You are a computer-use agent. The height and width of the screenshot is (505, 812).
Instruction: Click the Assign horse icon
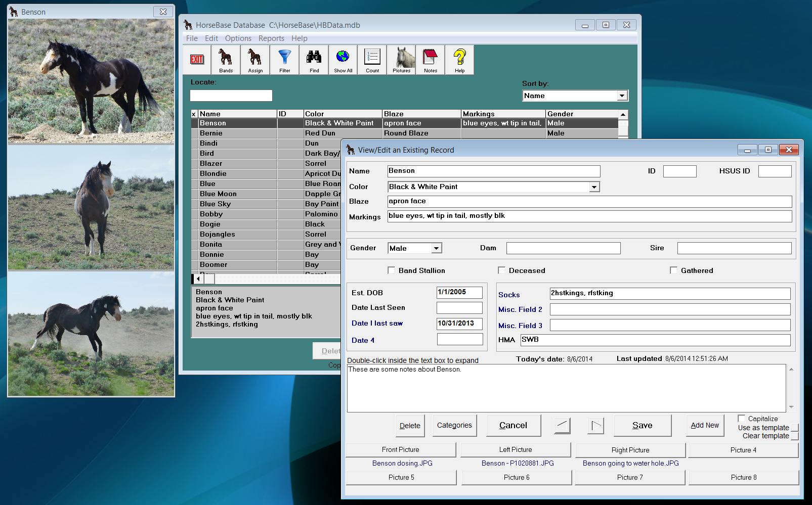click(255, 60)
